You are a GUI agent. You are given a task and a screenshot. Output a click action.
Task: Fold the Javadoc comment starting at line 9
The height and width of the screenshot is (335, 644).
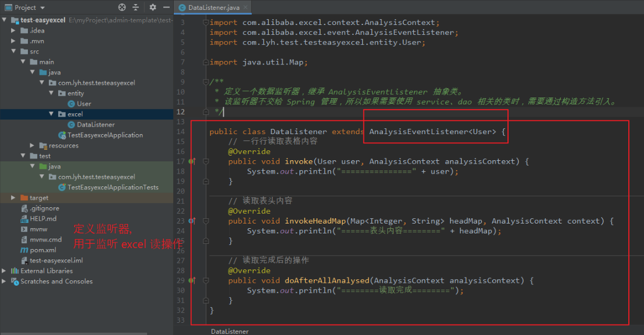pos(206,82)
